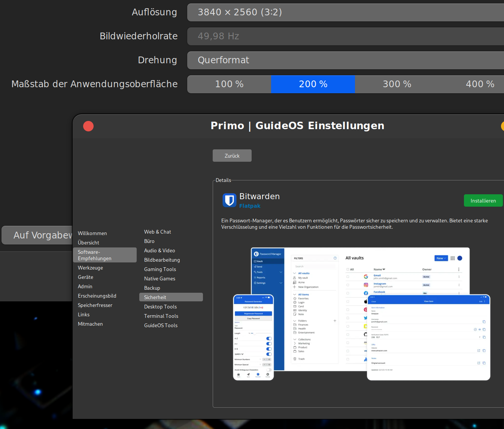Open the Bildwiederholrate dropdown
504x429 pixels.
pyautogui.click(x=345, y=36)
